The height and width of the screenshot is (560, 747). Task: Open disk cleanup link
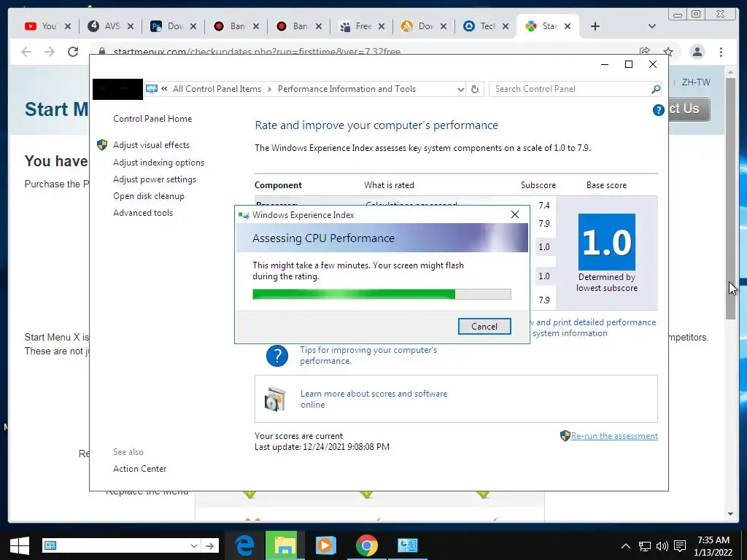click(x=149, y=195)
